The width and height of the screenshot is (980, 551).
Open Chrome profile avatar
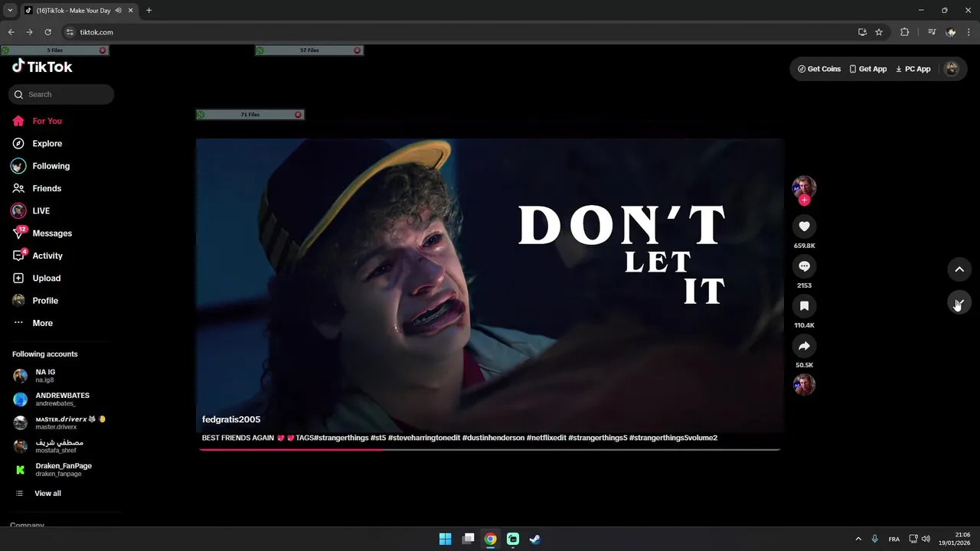[x=951, y=32]
